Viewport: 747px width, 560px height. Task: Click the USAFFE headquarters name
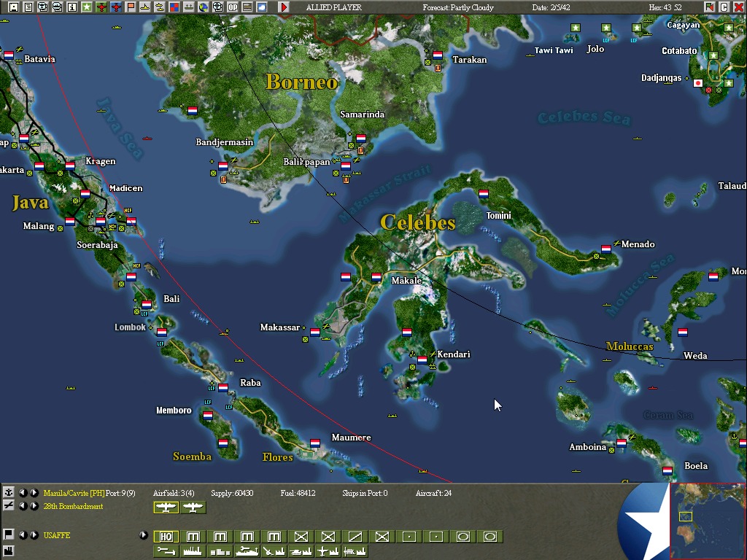(x=57, y=535)
